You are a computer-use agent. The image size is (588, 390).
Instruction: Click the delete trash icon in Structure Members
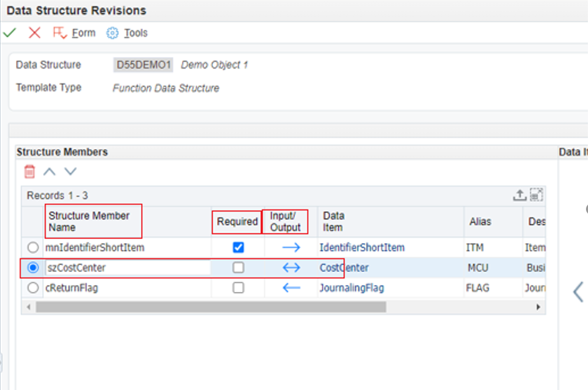[30, 171]
